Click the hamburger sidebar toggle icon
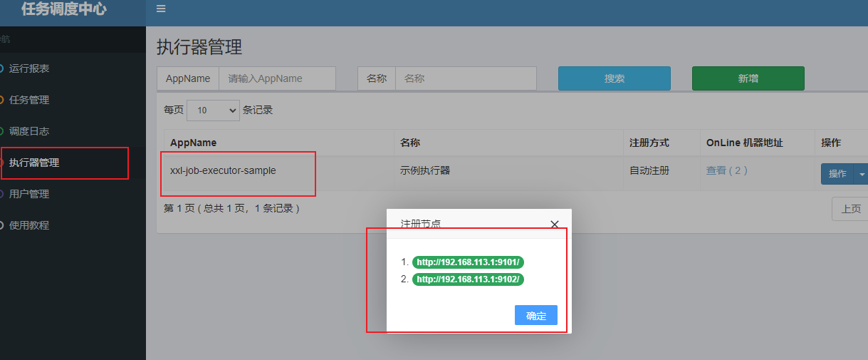 pyautogui.click(x=161, y=9)
